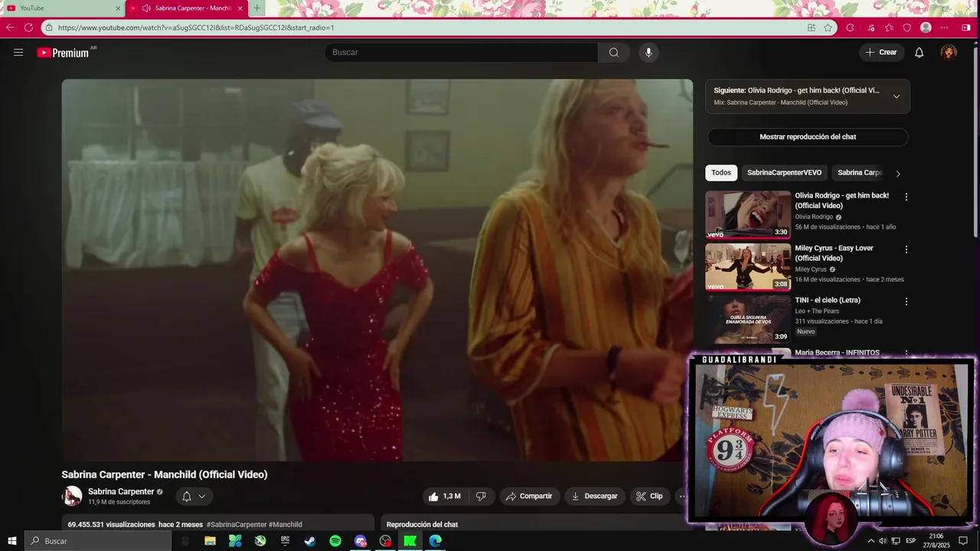Open apps icon in address bar
Image resolution: width=980 pixels, height=551 pixels.
(811, 28)
